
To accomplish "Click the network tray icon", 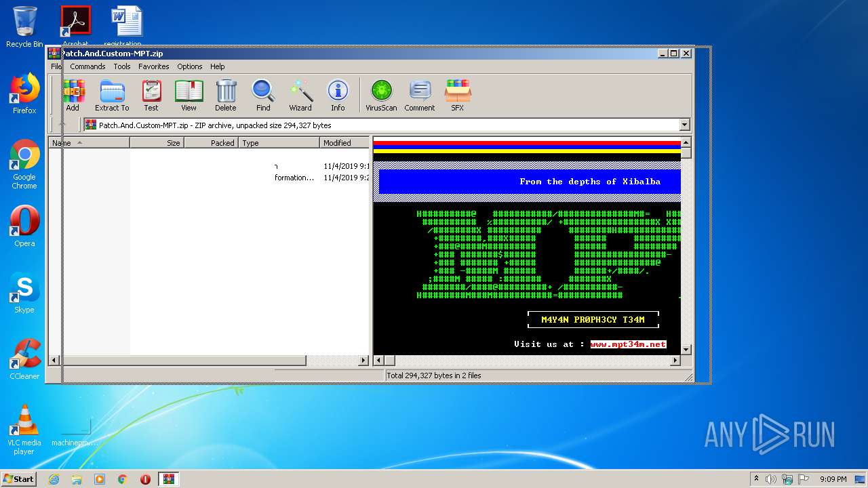I will 788,479.
